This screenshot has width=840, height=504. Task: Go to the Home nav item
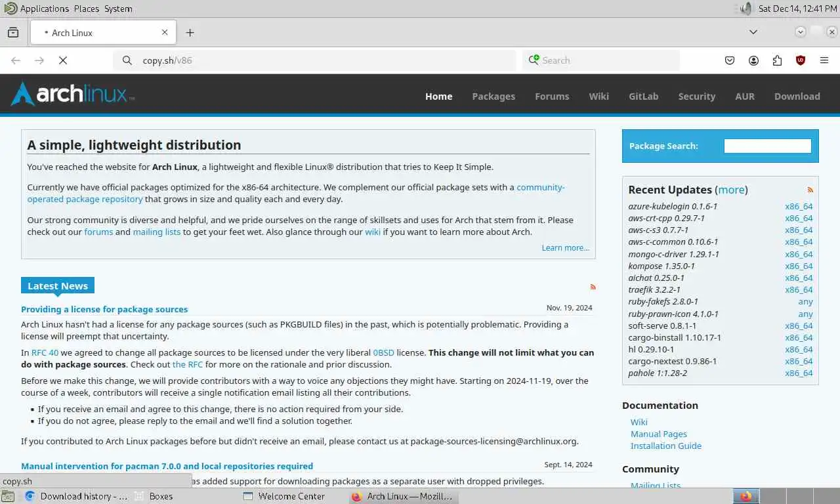pyautogui.click(x=438, y=96)
